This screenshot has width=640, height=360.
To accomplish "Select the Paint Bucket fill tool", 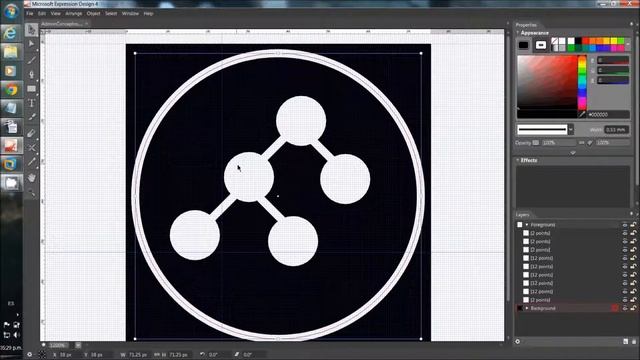I will tap(31, 133).
